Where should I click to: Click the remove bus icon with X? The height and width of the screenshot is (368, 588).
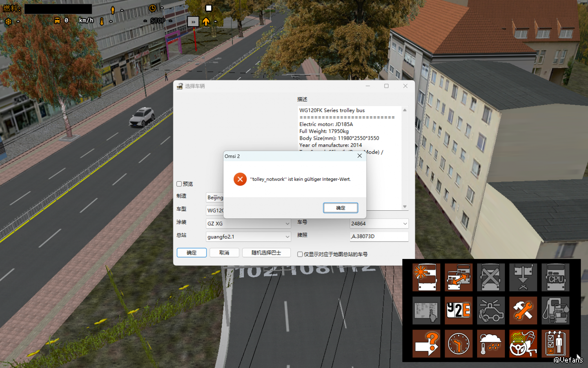[x=491, y=277]
